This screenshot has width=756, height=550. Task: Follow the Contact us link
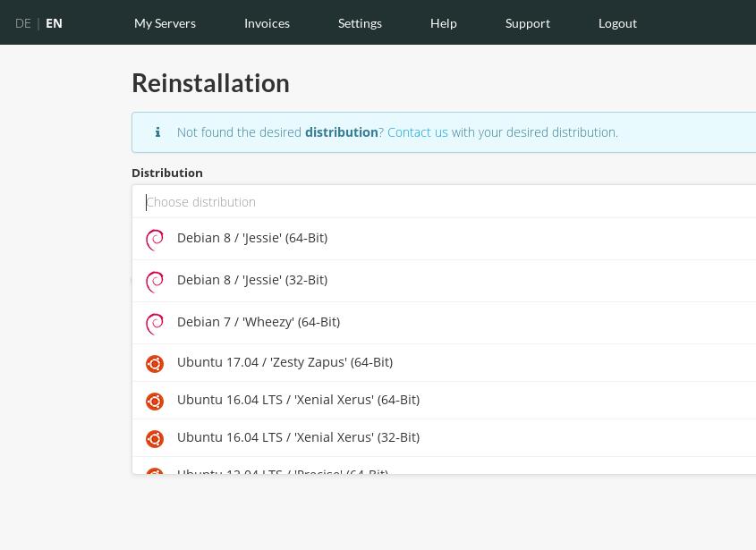pos(418,132)
